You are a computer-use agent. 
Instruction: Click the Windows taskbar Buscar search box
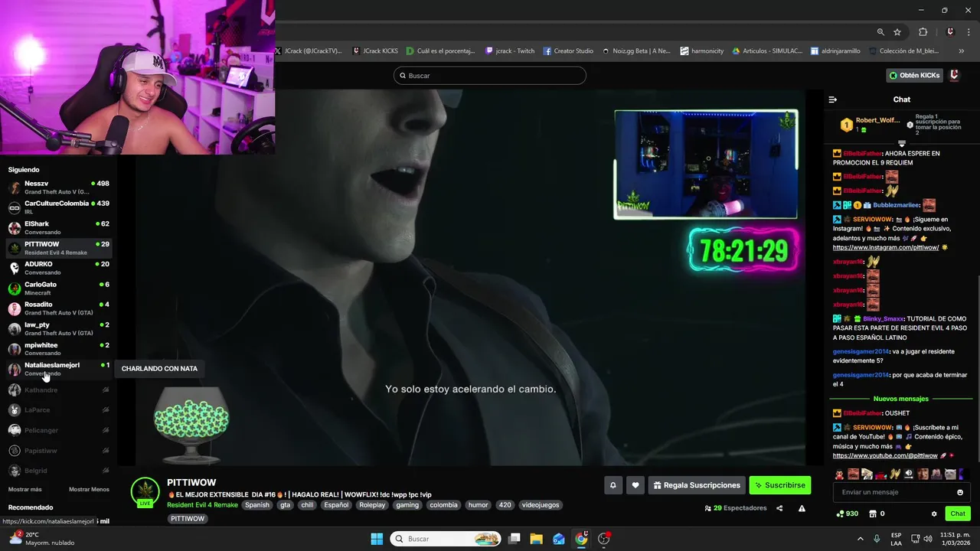tap(446, 539)
